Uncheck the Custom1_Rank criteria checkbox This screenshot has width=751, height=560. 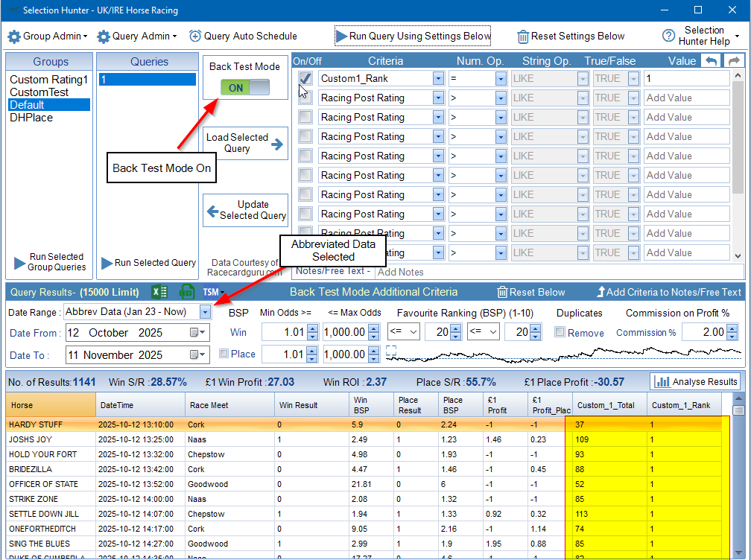305,78
